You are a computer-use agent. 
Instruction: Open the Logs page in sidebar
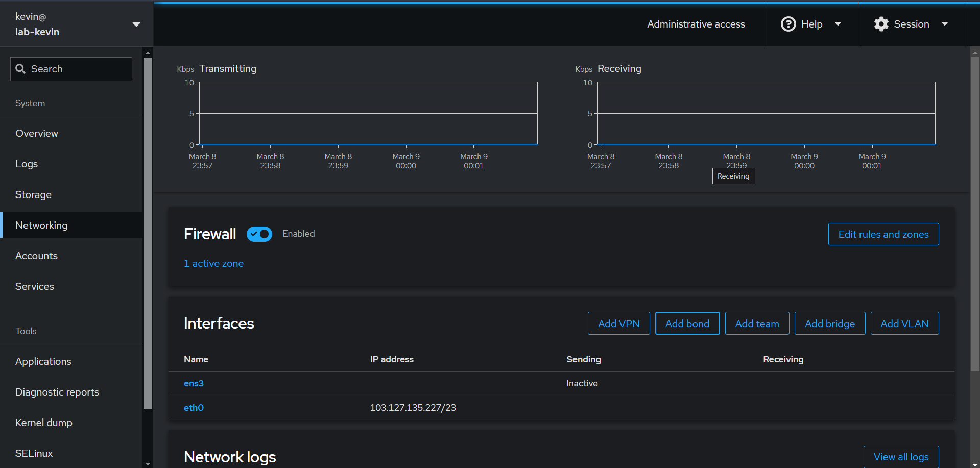(27, 164)
